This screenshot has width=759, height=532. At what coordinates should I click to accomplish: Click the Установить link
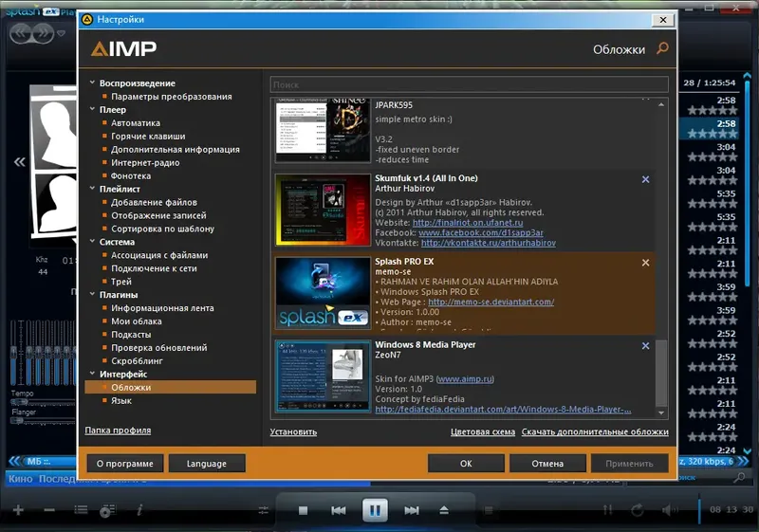click(x=293, y=431)
